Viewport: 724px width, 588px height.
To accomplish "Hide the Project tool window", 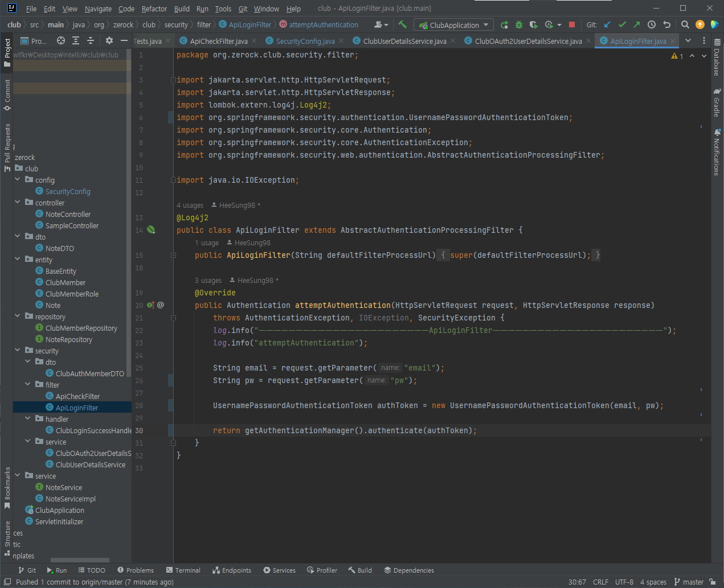I will coord(124,40).
